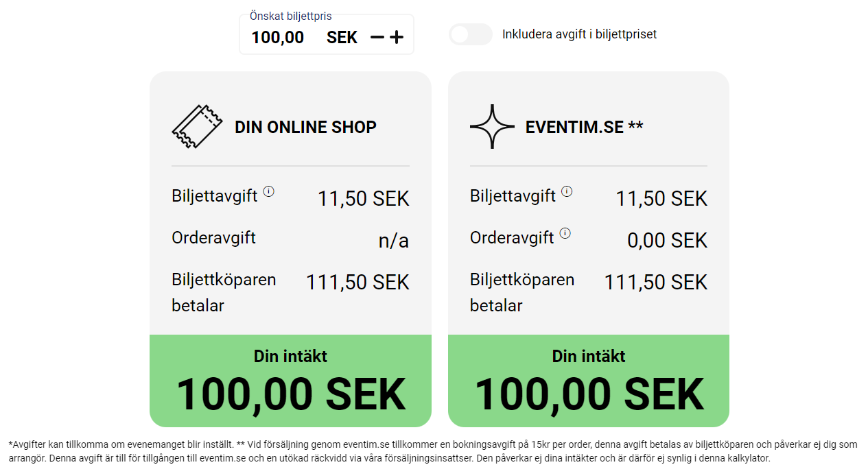
Task: Click the ticket icon beside Din Online Shop
Action: pyautogui.click(x=197, y=127)
